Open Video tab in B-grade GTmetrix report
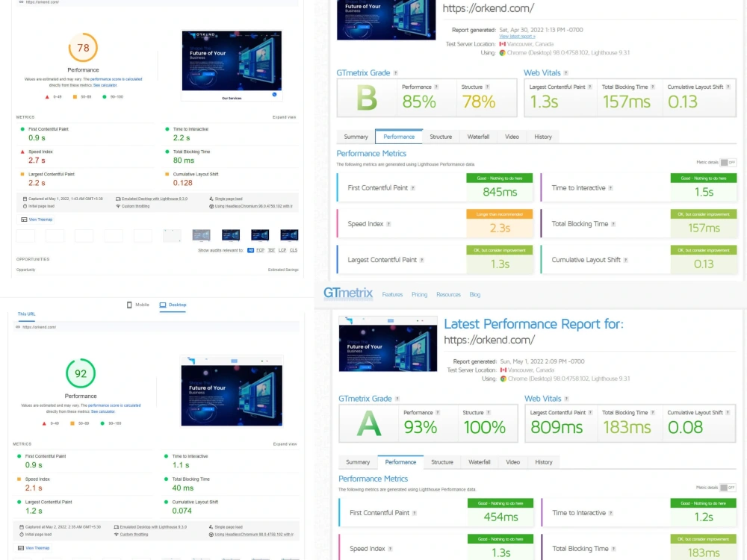 512,137
